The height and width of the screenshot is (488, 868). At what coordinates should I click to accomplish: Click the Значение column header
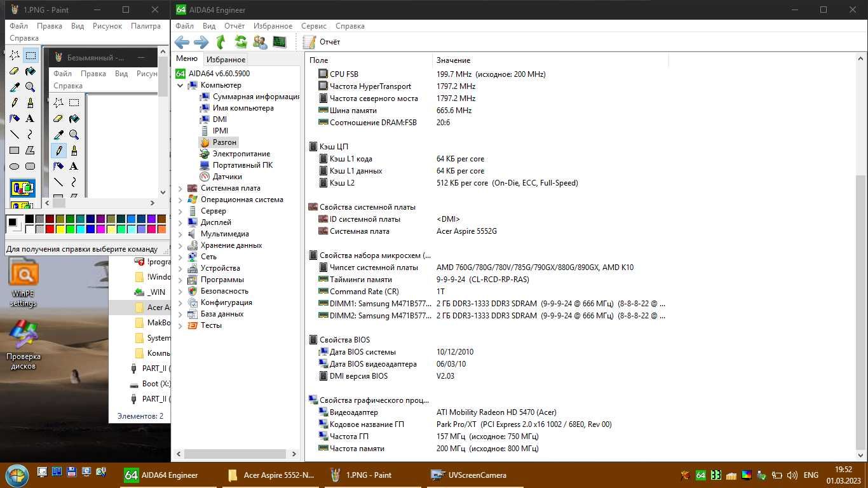(x=550, y=60)
